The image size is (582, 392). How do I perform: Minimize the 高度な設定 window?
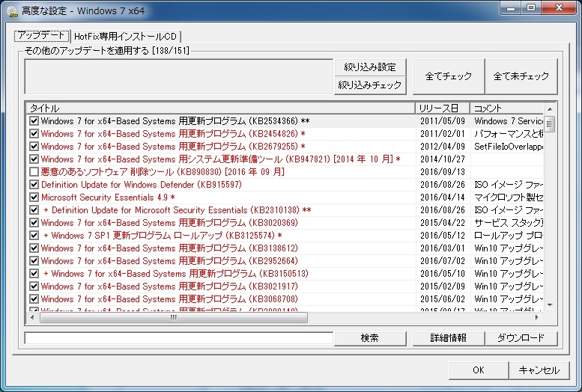click(511, 7)
